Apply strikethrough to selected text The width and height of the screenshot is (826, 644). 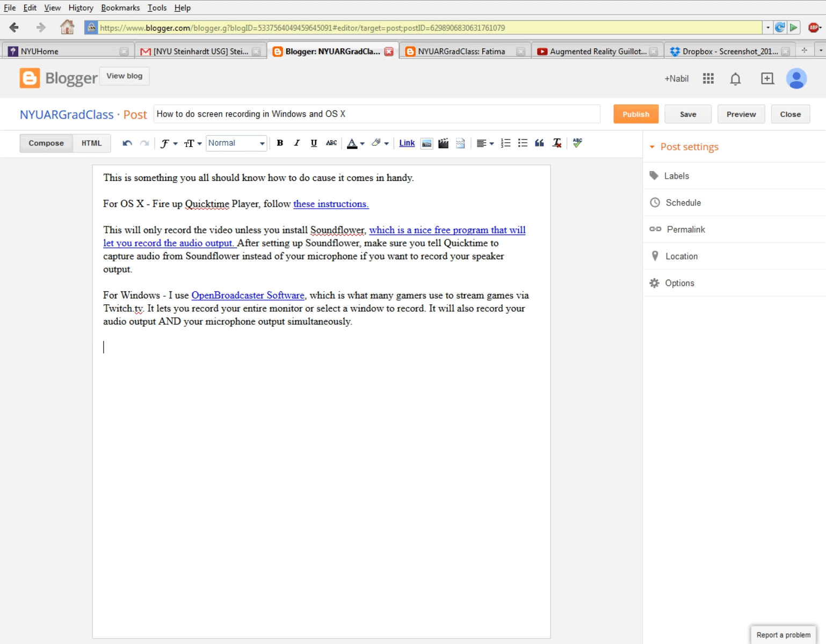(331, 143)
